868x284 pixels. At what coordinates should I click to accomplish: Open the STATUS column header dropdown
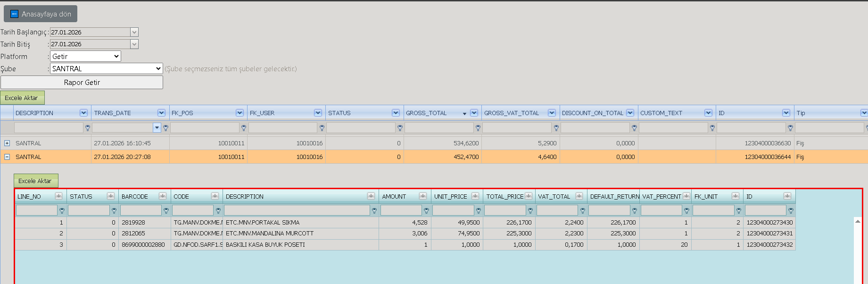pos(396,113)
